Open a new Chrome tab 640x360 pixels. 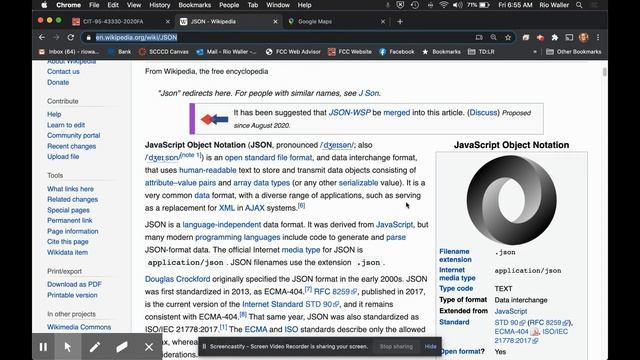[400, 22]
